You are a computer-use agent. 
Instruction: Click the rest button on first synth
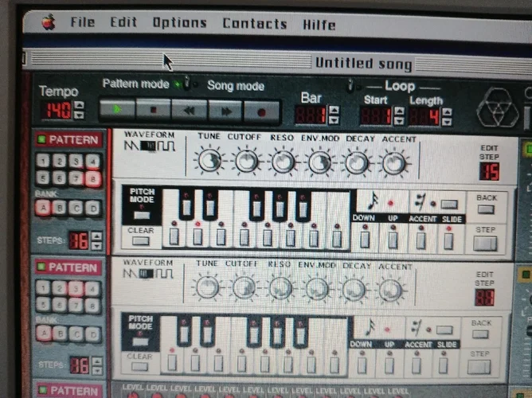coord(449,204)
